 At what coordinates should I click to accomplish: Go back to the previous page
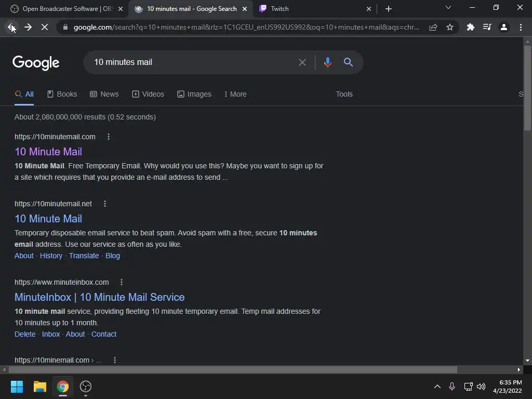pos(11,27)
